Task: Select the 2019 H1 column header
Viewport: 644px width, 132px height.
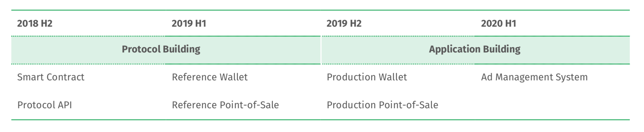Action: (x=189, y=23)
